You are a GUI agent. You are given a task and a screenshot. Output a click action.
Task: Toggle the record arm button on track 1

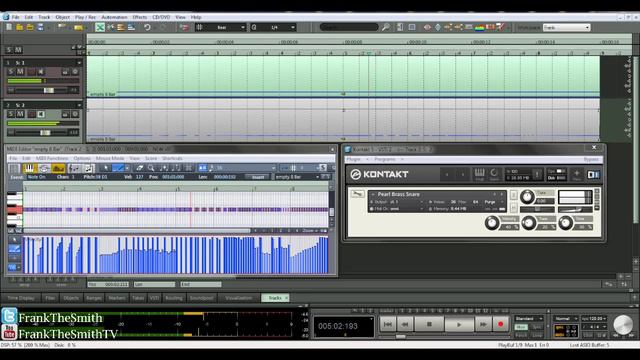(x=31, y=72)
